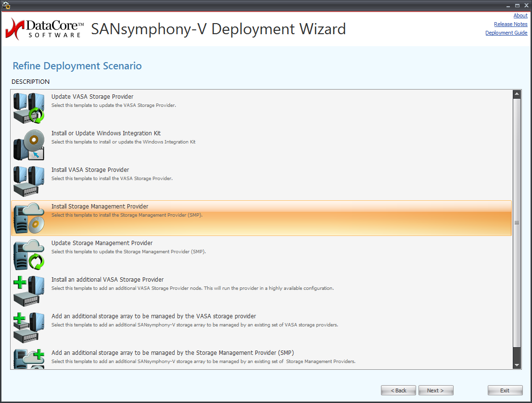Choose Install an additional VASA Storage Provider
The width and height of the screenshot is (532, 403).
[107, 280]
